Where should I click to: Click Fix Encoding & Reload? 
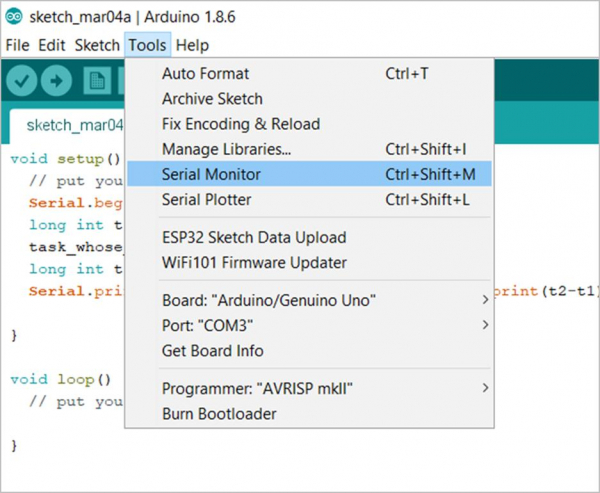coord(240,124)
